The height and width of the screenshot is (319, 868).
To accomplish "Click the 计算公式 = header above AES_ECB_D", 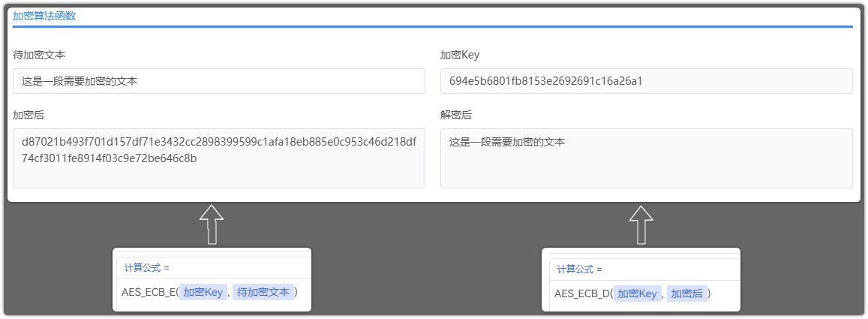I will click(580, 269).
